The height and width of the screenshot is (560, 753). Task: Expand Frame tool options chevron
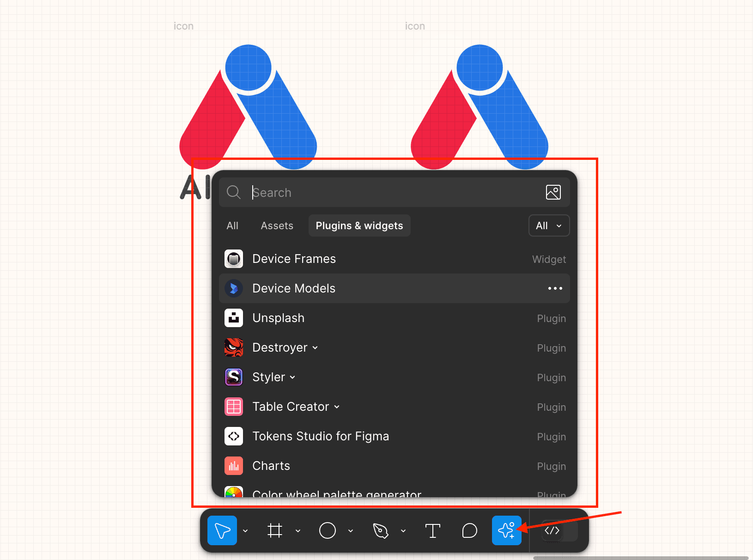click(x=298, y=531)
